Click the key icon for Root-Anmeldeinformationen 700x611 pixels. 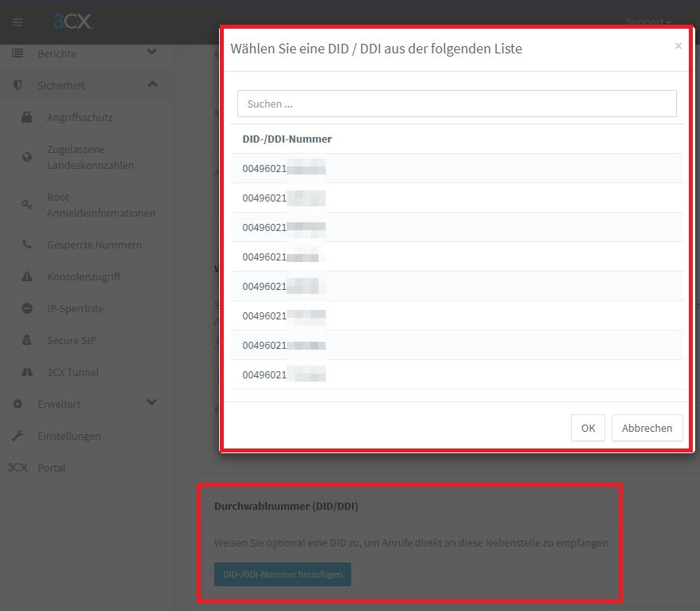click(27, 206)
